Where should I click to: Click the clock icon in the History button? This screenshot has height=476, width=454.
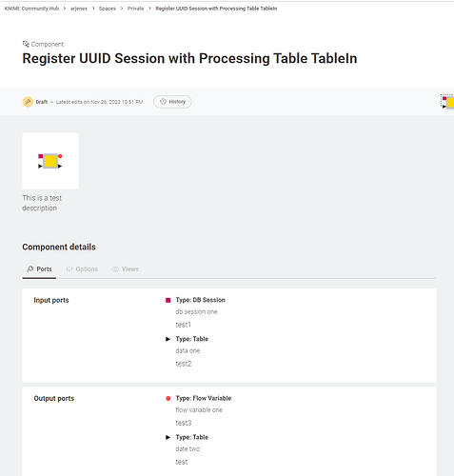[x=163, y=102]
